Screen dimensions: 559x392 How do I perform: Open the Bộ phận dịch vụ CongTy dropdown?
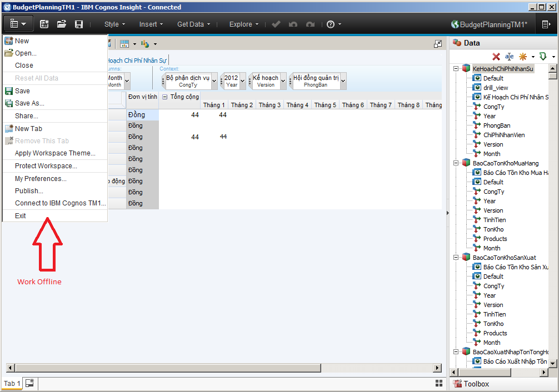[214, 81]
